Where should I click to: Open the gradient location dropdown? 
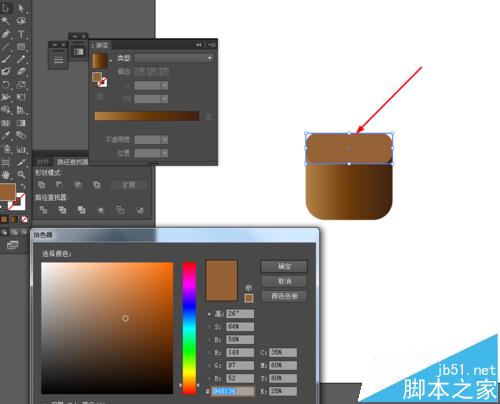pyautogui.click(x=164, y=153)
